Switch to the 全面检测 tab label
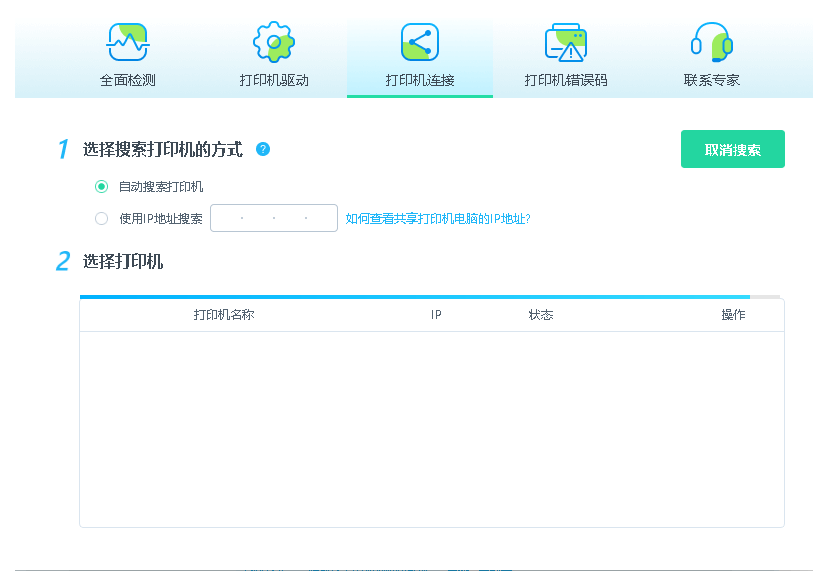This screenshot has height=571, width=813. (127, 80)
